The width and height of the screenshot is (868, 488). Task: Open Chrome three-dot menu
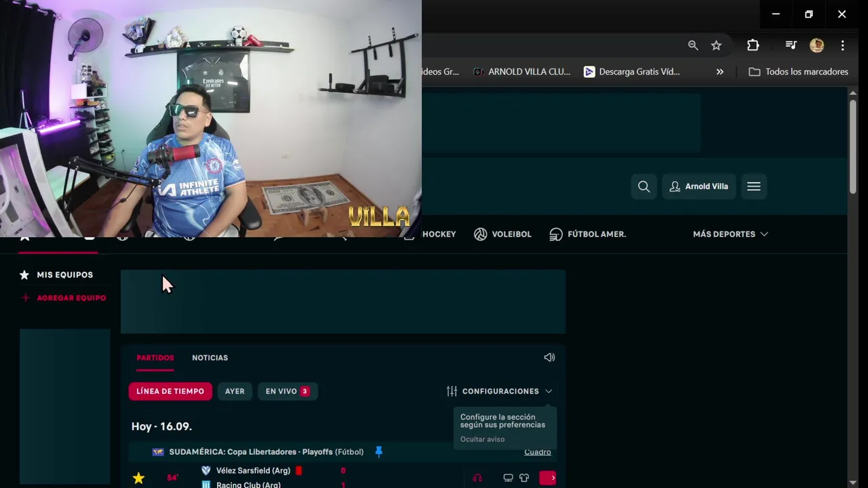842,45
